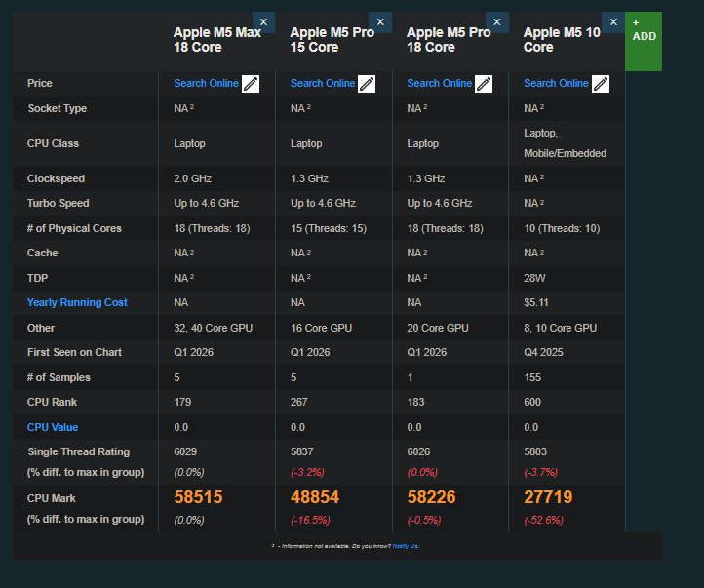
Task: Click CPU Mark score 27719
Action: click(548, 497)
